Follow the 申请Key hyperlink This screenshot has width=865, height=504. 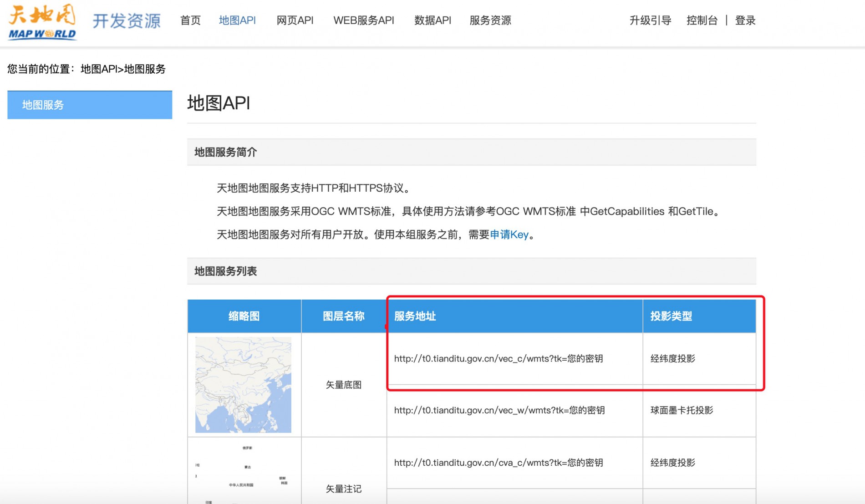(x=509, y=234)
